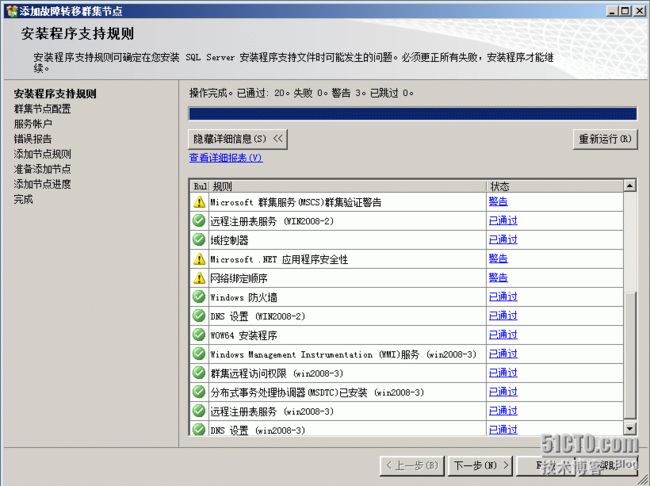Click 重新运行 button to rerun checks
This screenshot has height=486, width=650.
tap(605, 139)
